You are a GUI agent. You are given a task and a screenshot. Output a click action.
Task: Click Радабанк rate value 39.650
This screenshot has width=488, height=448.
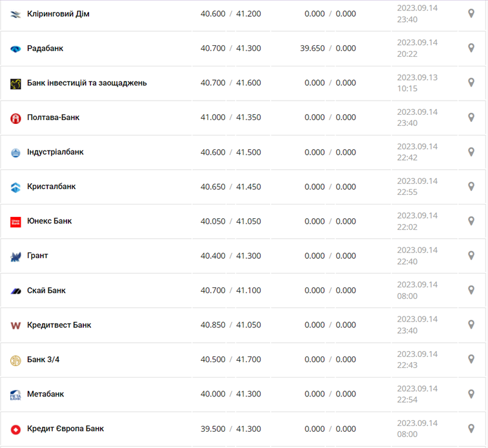pos(313,48)
